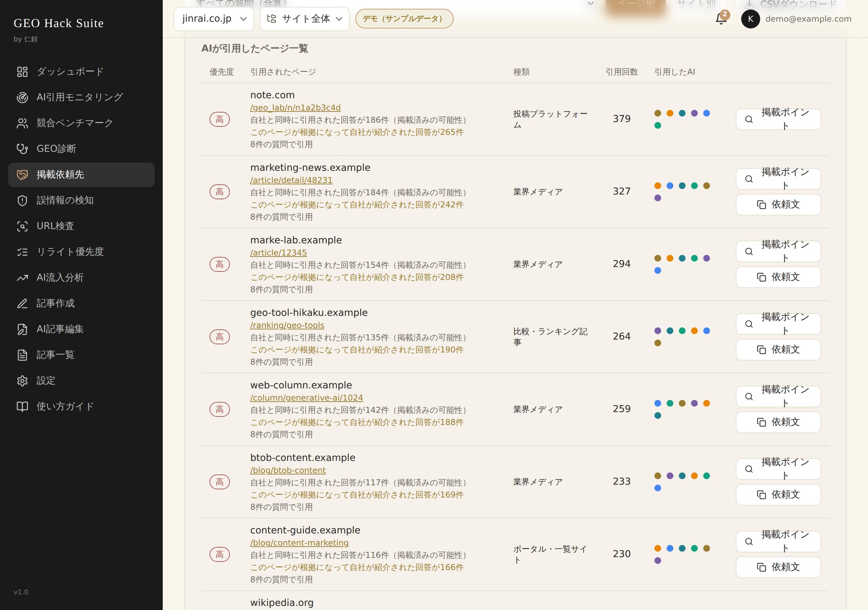
Task: Expand the サイト全体 chevron
Action: pyautogui.click(x=339, y=19)
